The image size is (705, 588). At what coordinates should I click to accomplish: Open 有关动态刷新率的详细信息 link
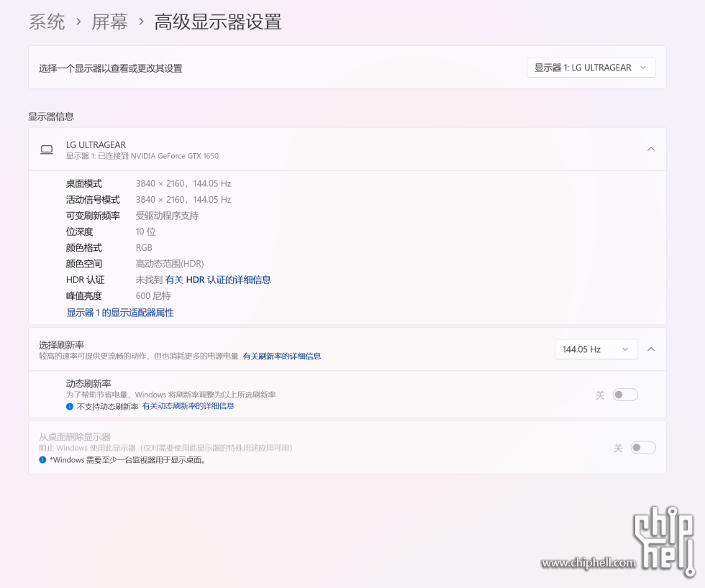coord(188,406)
